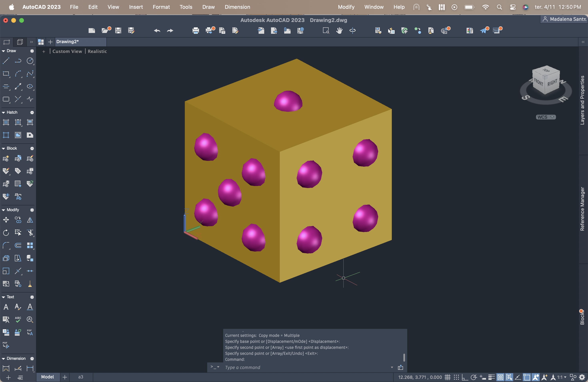Select the Line draw tool
The height and width of the screenshot is (382, 588).
pos(6,61)
